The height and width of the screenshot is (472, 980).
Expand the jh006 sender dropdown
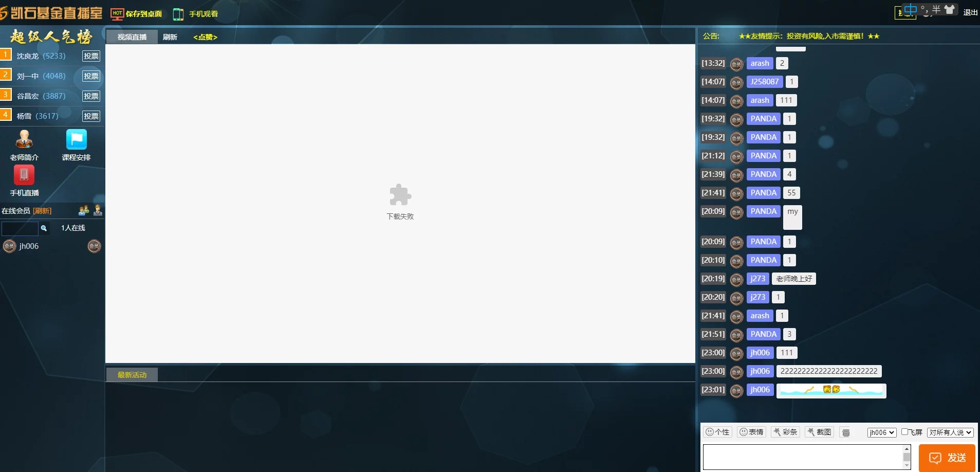tap(882, 432)
